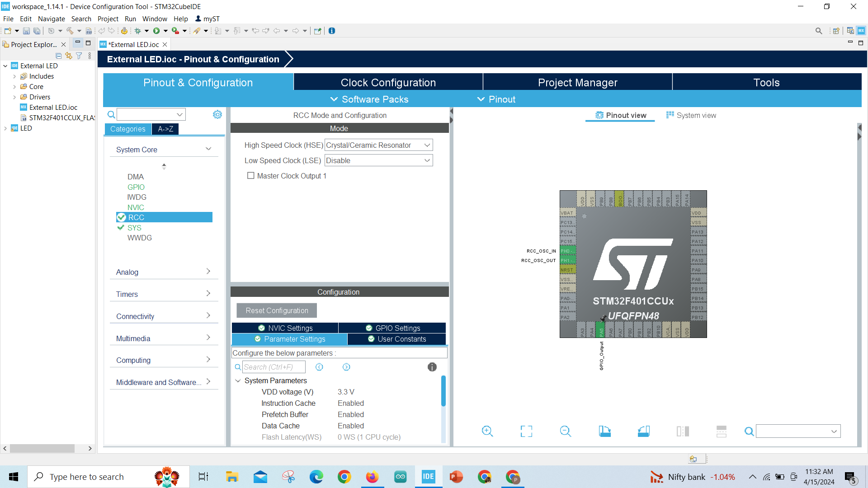Screen dimensions: 868x488
Task: Switch to the GPIO Settings tab
Action: pos(392,328)
